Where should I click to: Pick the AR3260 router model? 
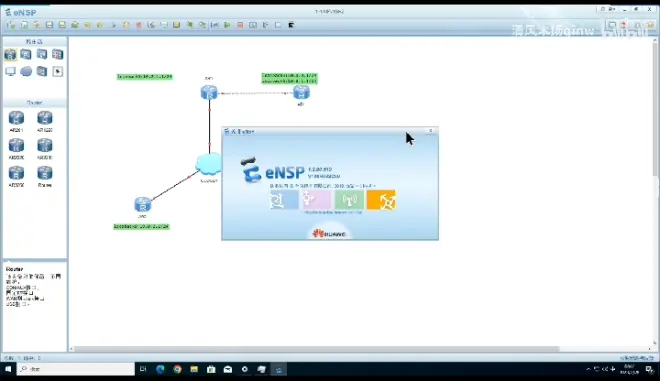[16, 176]
